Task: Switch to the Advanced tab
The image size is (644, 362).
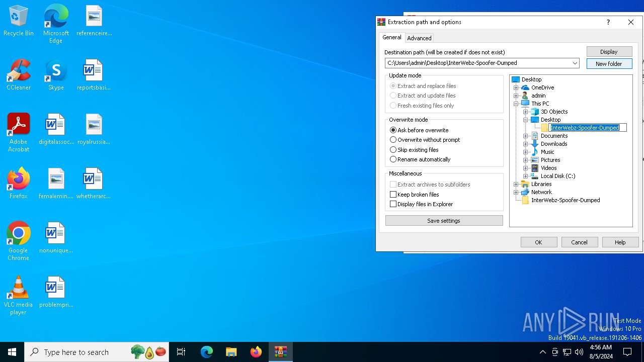Action: click(x=419, y=38)
